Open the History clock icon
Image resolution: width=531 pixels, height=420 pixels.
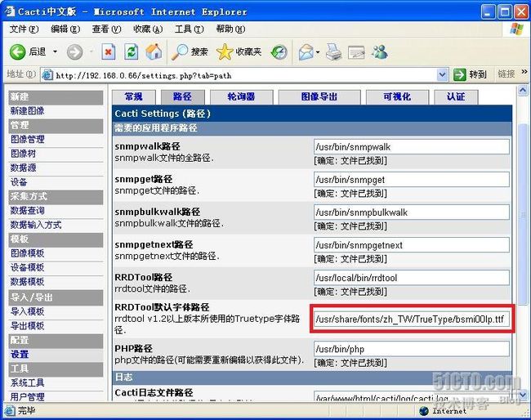(x=279, y=52)
